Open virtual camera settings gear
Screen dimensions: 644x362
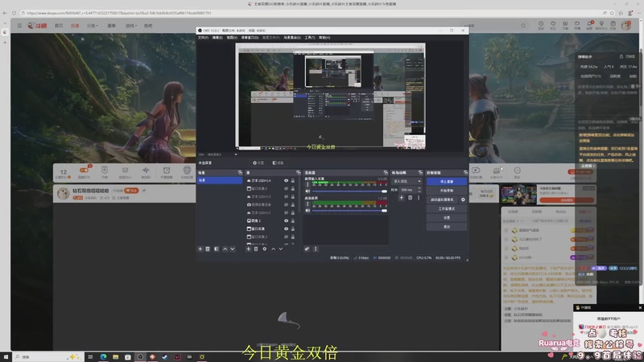463,200
